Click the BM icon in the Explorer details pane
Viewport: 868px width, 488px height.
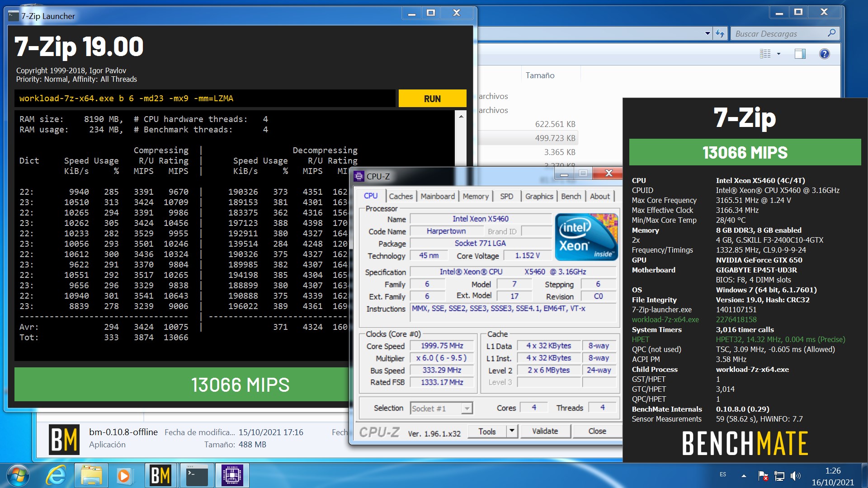pos(64,439)
